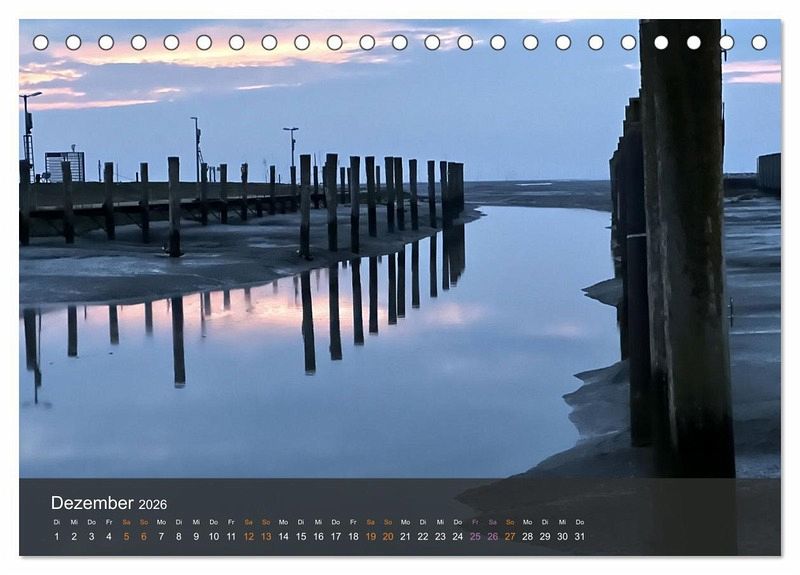
Task: Click the year 2026 label
Action: [x=153, y=505]
